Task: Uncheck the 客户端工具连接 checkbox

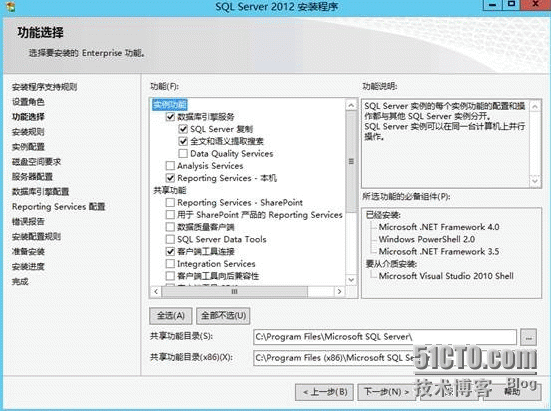Action: pos(170,252)
